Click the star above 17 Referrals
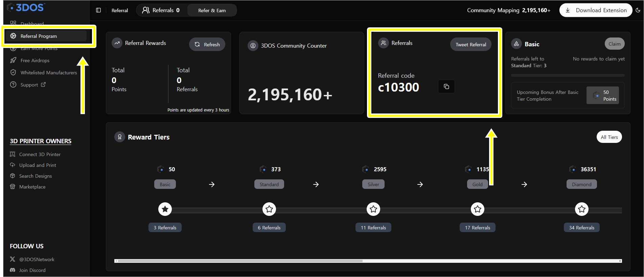 pos(478,209)
